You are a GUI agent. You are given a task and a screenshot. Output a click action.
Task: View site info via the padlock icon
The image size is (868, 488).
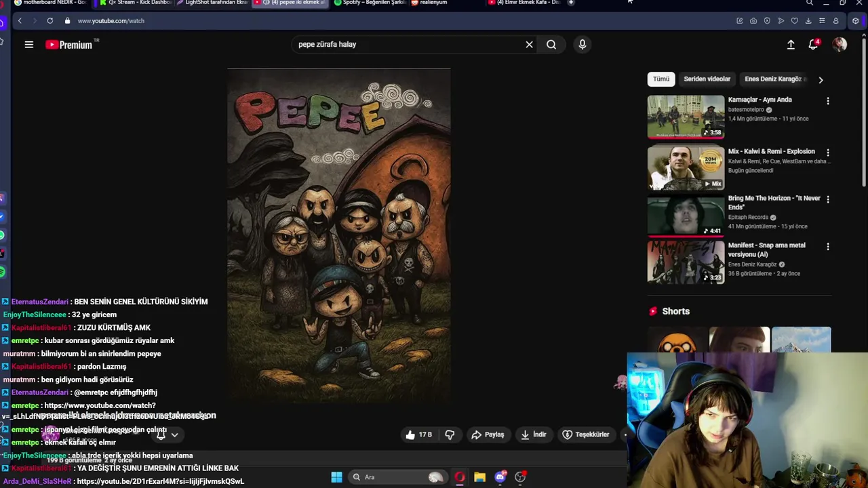click(67, 21)
